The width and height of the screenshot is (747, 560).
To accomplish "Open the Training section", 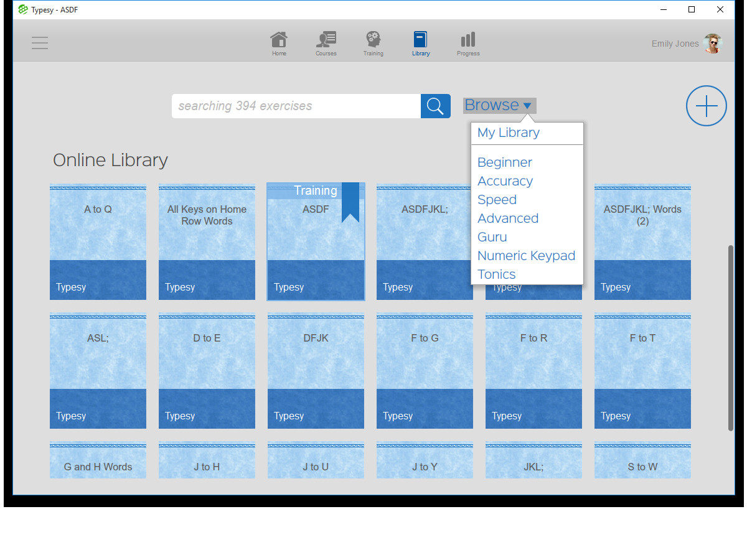I will click(x=374, y=44).
